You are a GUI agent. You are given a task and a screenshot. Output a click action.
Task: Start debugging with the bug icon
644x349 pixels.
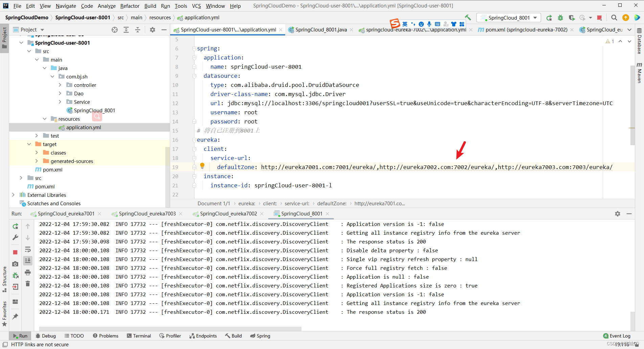pos(560,18)
